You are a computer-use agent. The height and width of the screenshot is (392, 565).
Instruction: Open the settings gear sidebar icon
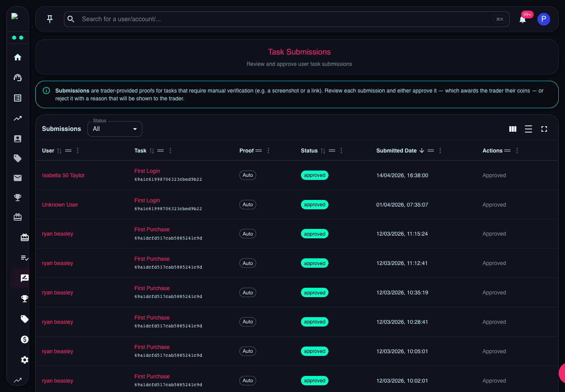[x=25, y=360]
